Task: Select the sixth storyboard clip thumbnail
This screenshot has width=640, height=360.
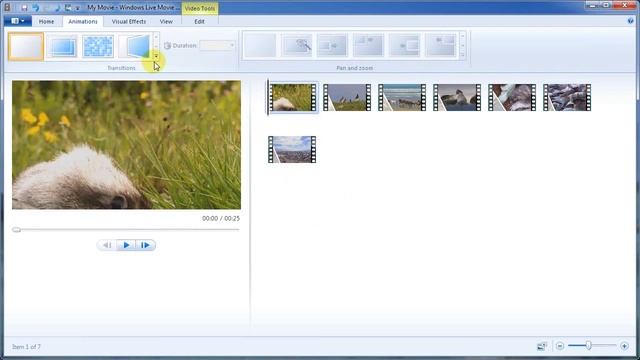Action: coord(567,98)
